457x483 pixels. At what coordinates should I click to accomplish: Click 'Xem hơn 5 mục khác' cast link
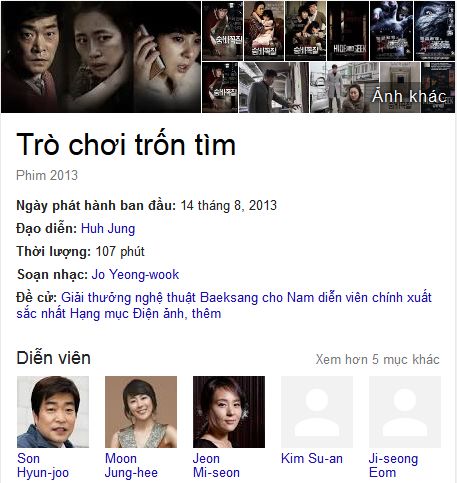pyautogui.click(x=377, y=359)
